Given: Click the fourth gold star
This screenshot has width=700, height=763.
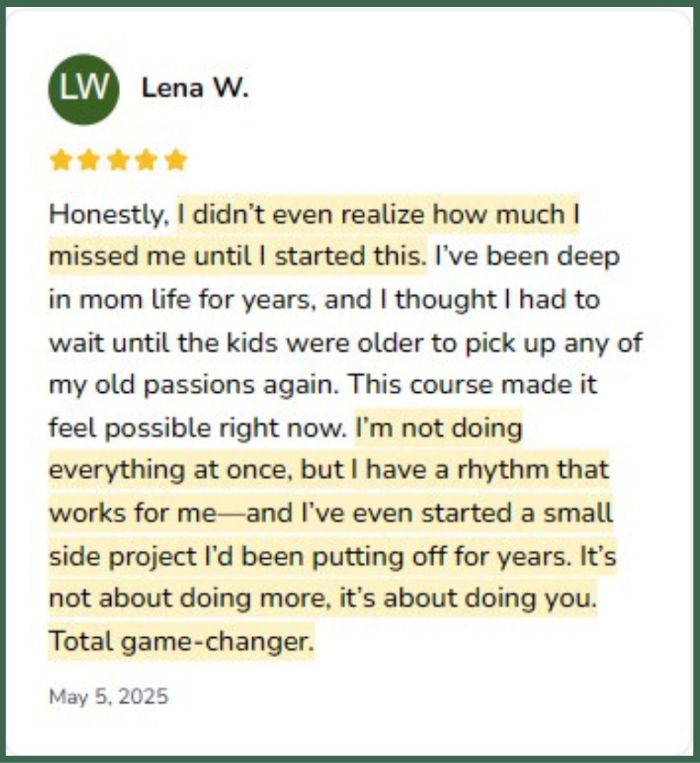Looking at the screenshot, I should point(147,160).
